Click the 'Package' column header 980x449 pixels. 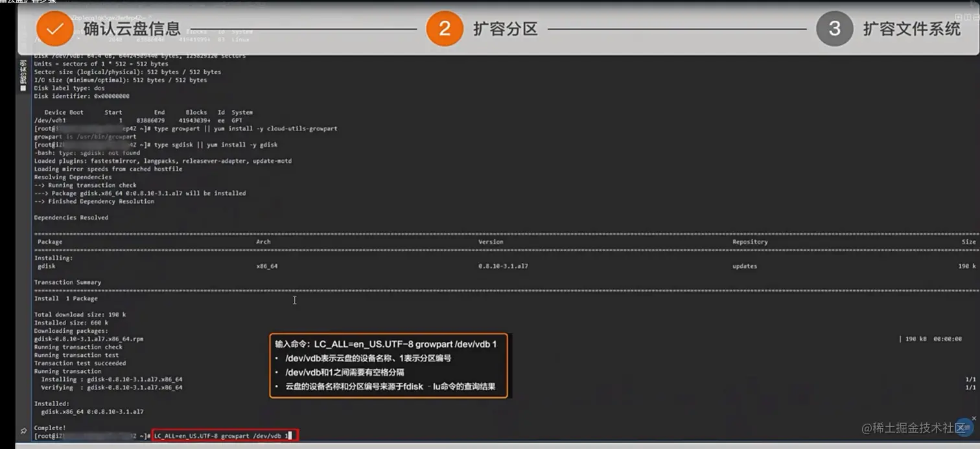50,242
